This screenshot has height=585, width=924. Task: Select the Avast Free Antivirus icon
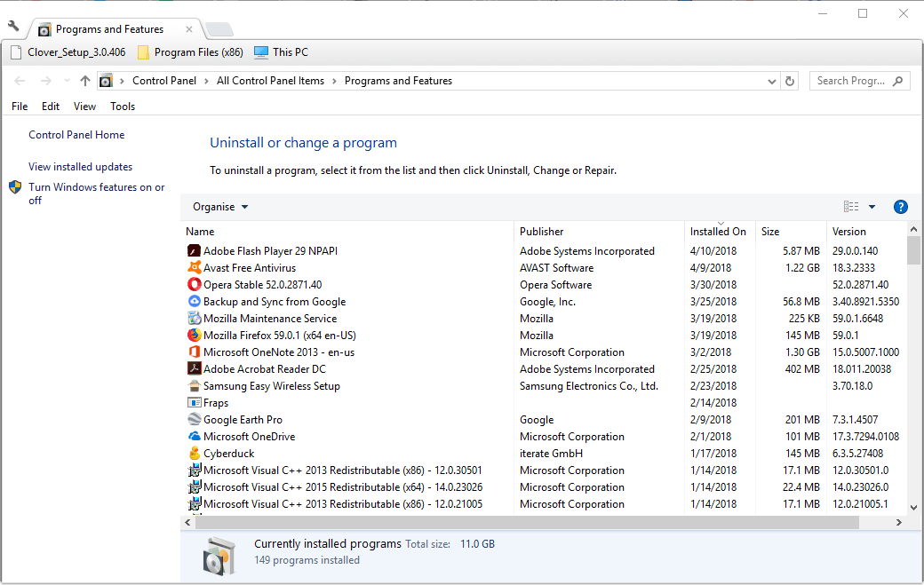(x=194, y=268)
